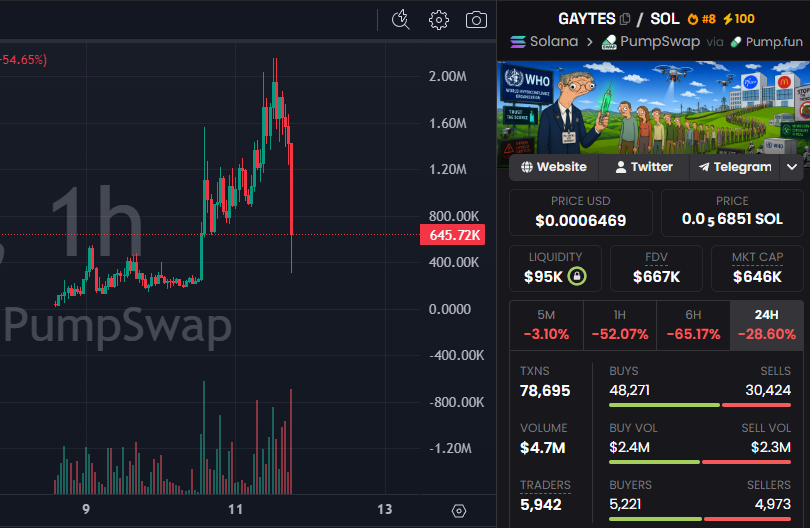This screenshot has width=810, height=528.
Task: Click the fire trending #8 badge
Action: [x=702, y=19]
